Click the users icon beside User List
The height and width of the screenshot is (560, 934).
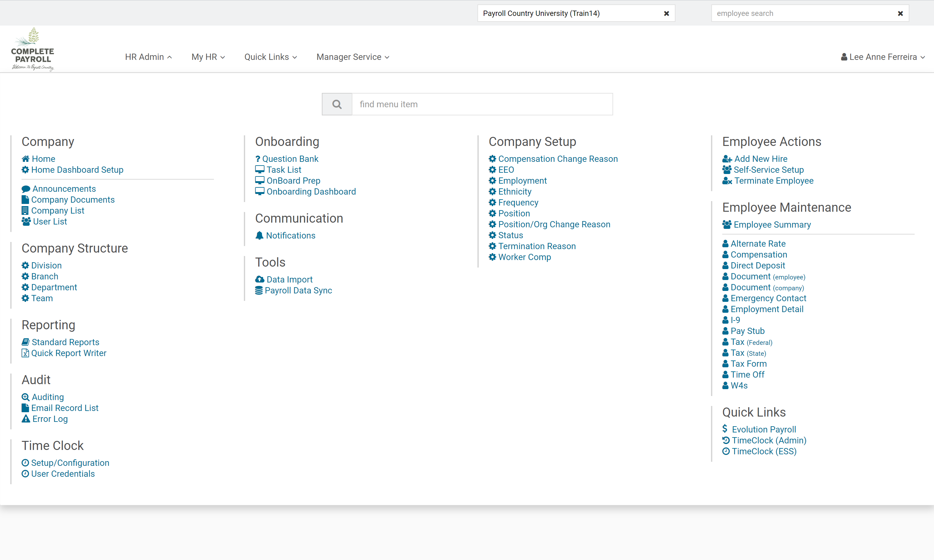(x=26, y=221)
